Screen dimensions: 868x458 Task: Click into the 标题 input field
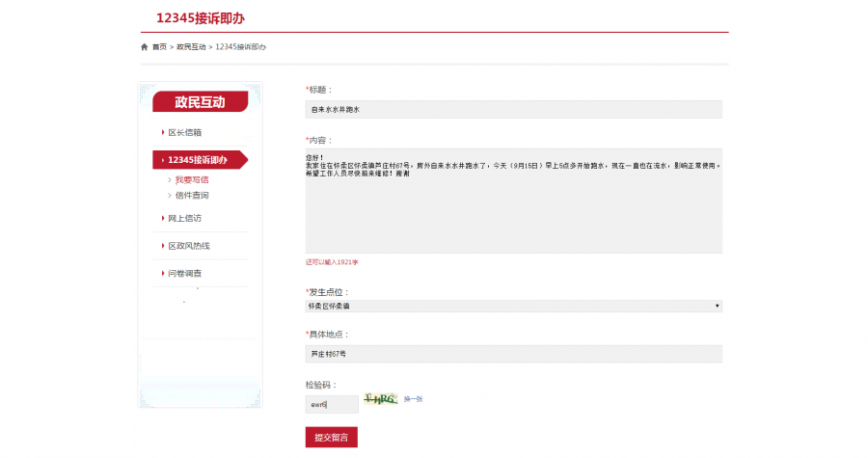pos(513,110)
